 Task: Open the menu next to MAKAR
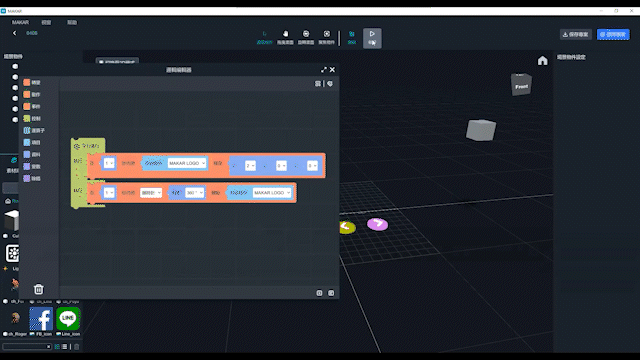[x=46, y=22]
